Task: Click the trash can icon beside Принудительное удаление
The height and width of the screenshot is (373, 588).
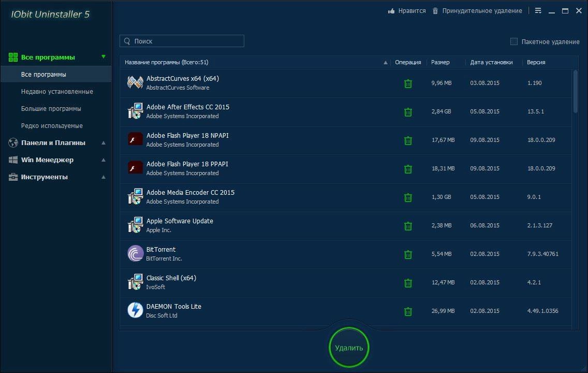Action: point(435,11)
